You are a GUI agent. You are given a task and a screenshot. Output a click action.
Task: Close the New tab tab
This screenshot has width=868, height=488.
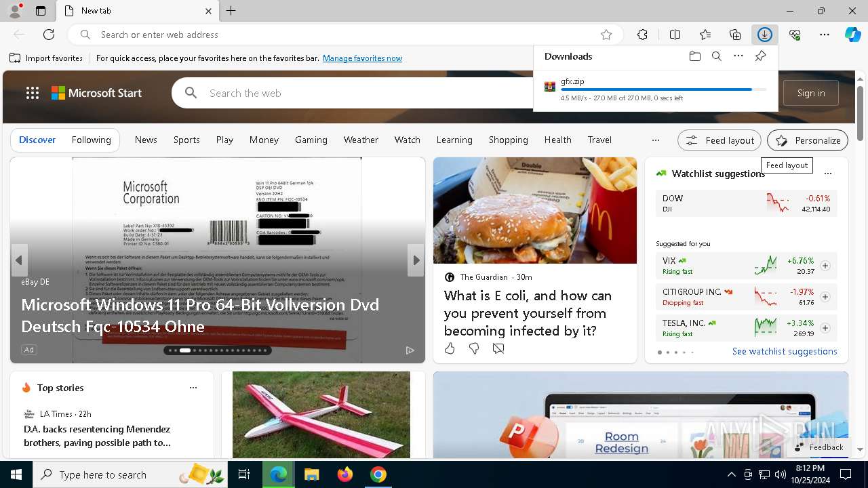pos(208,11)
